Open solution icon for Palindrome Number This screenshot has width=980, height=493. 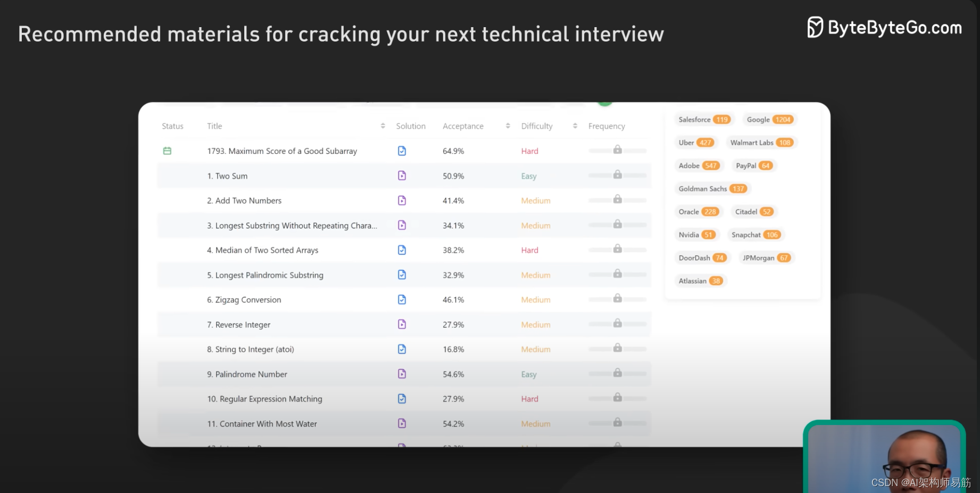click(x=402, y=374)
